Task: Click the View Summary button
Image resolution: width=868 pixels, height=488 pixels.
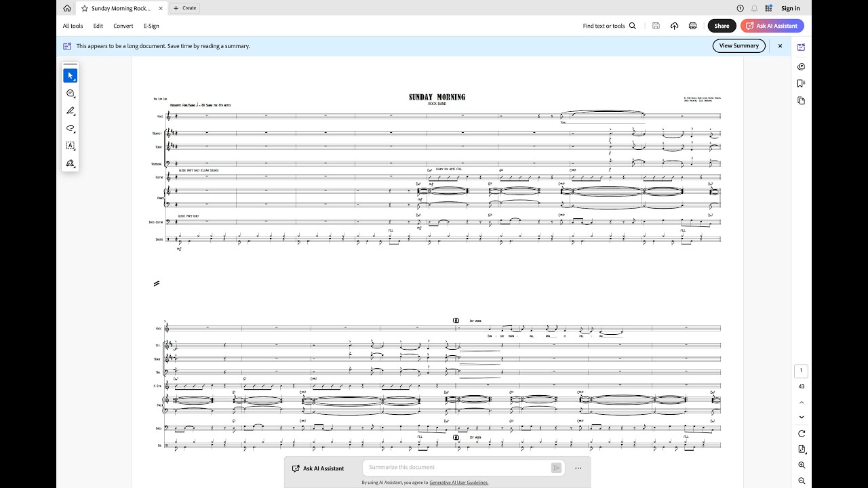Action: click(739, 46)
